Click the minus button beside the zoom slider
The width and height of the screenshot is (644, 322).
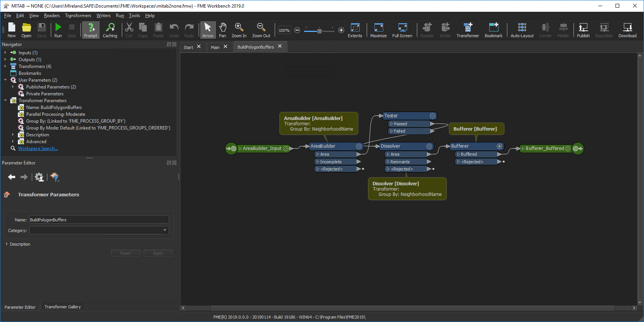pyautogui.click(x=297, y=30)
